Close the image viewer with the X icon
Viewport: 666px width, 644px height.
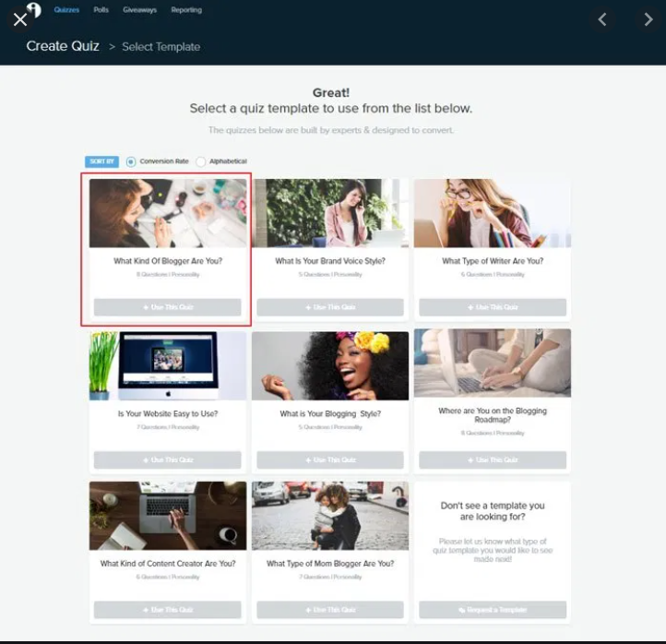[20, 19]
